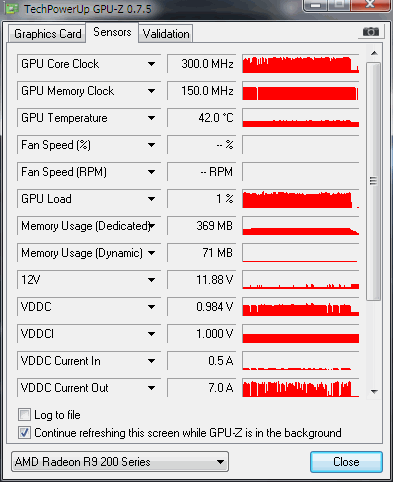Click the camera screenshot icon
393x482 pixels.
[x=371, y=32]
